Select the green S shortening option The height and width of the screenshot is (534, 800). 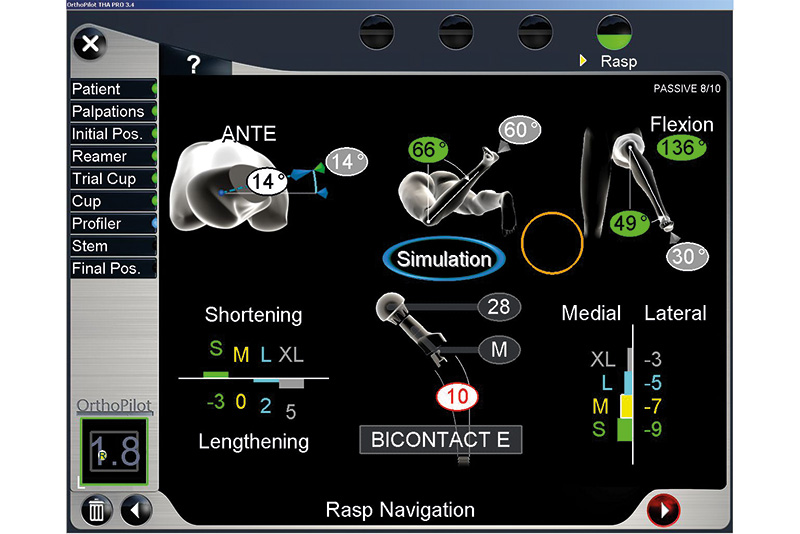click(216, 348)
